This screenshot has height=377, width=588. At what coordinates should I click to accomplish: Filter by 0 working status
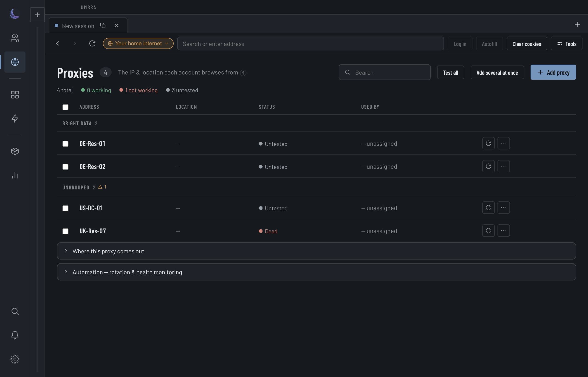click(96, 90)
